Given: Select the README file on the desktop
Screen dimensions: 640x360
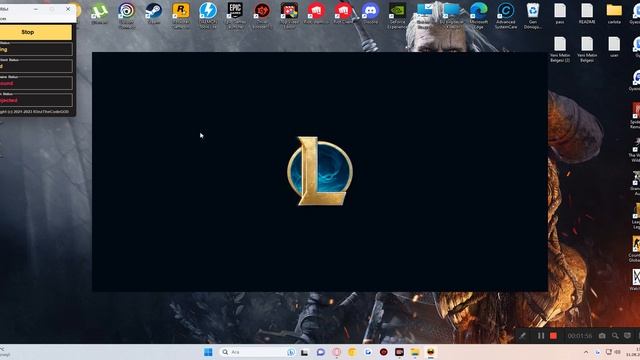Looking at the screenshot, I should (587, 13).
